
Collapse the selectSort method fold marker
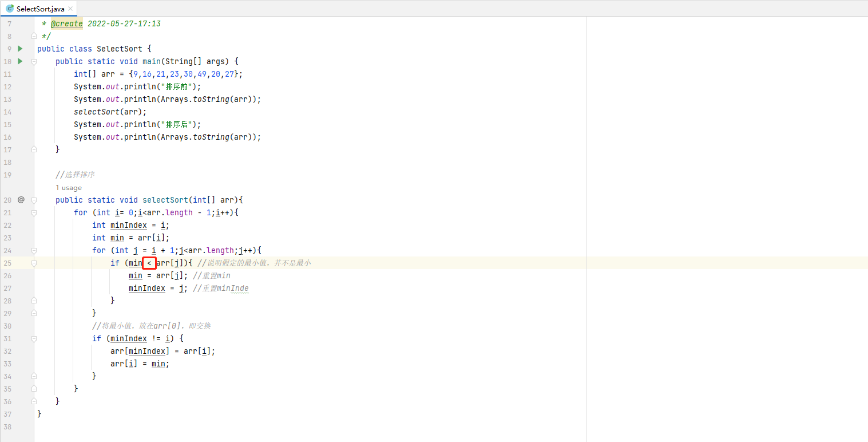34,200
